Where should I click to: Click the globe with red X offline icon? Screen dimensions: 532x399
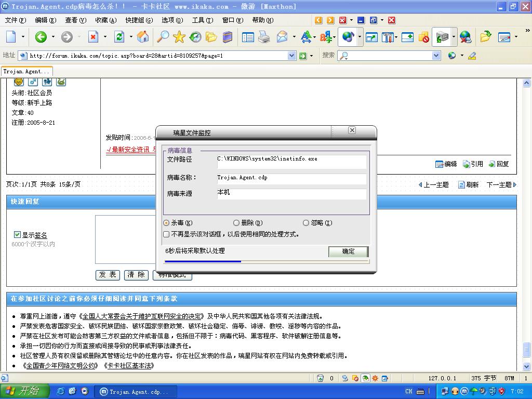coord(465,37)
